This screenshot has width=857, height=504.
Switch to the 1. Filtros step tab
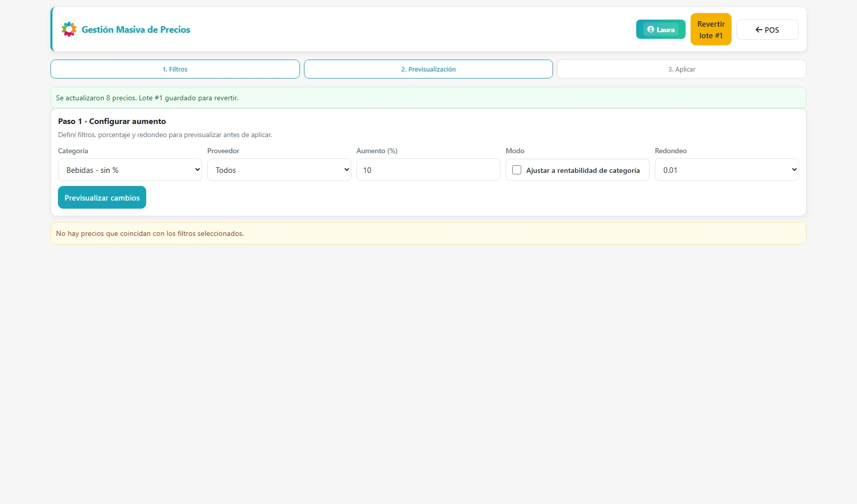175,69
